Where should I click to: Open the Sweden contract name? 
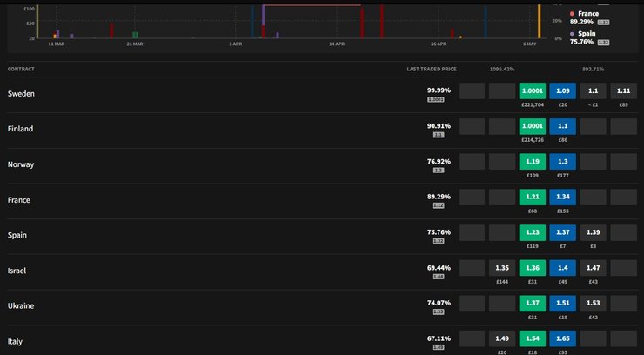click(x=21, y=93)
